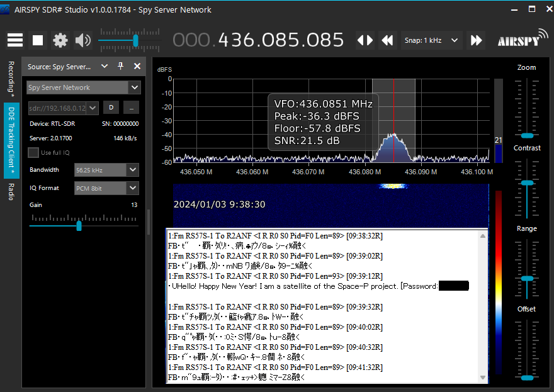Screen dimensions: 554x392
Task: Click the sdr:// server address field
Action: pos(57,108)
